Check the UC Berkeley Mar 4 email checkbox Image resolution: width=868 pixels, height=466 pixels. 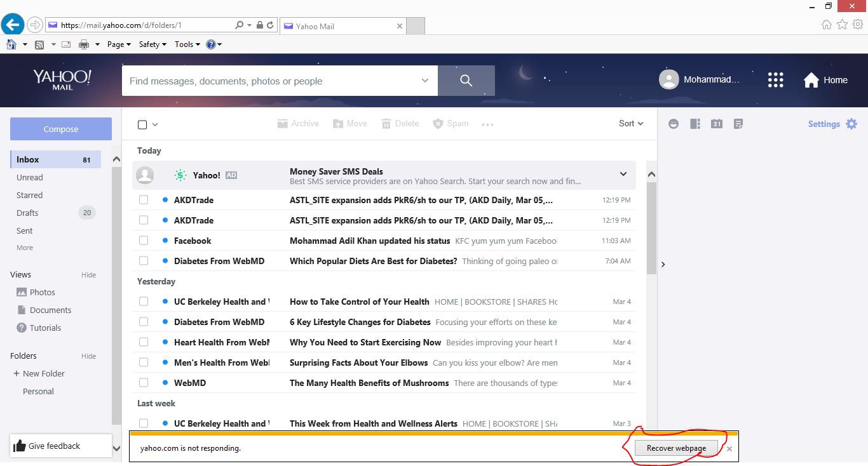144,302
